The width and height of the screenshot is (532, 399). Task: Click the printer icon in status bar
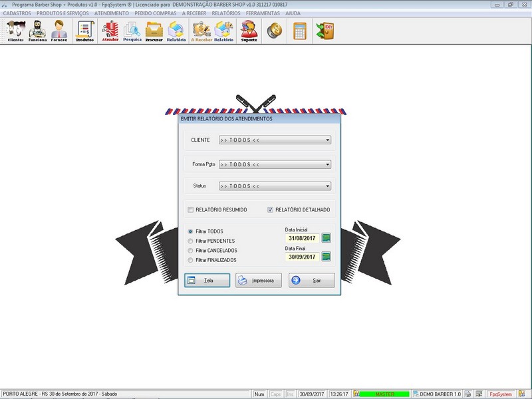tap(468, 394)
